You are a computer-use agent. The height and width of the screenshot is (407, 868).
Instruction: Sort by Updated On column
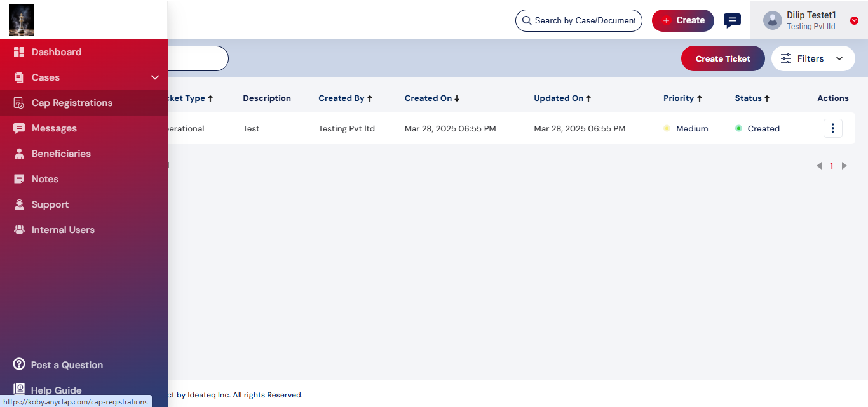(x=562, y=98)
